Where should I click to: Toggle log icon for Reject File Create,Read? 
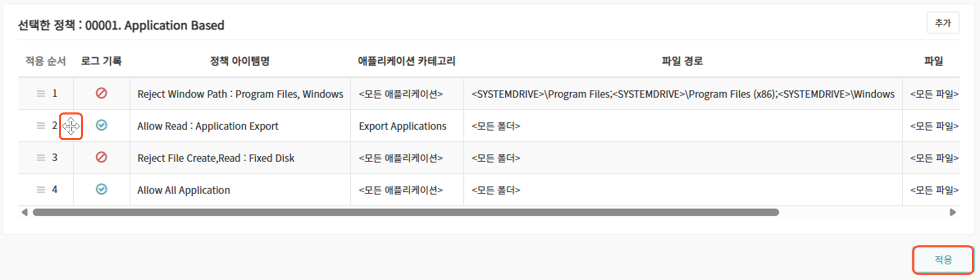[x=101, y=157]
